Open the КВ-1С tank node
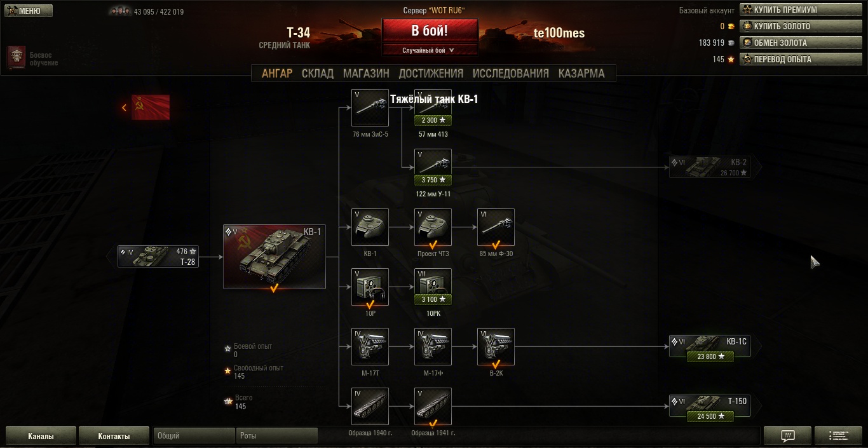This screenshot has width=868, height=448. (x=710, y=347)
